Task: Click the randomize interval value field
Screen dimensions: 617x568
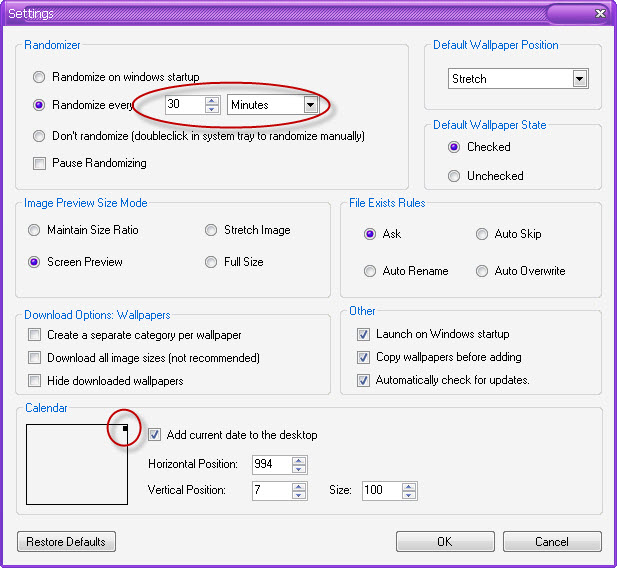Action: click(184, 104)
